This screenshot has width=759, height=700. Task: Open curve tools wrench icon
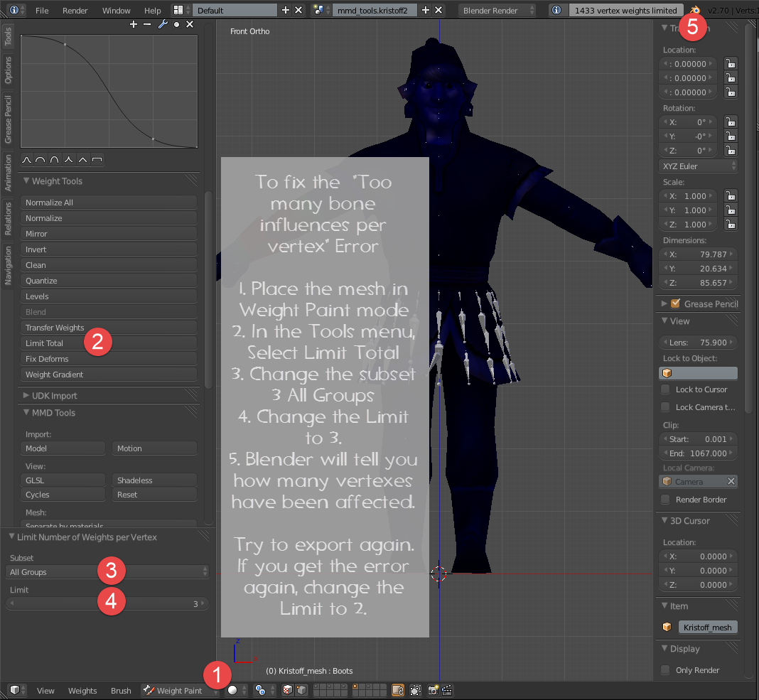click(163, 24)
